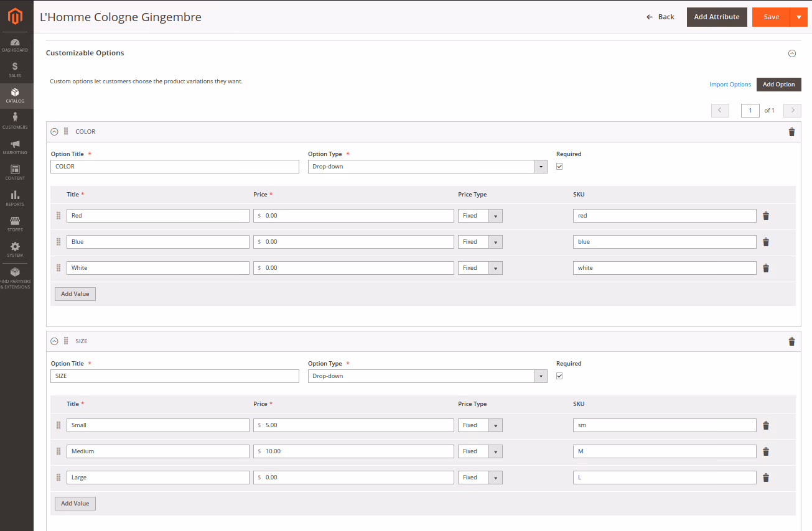Viewport: 812px width, 531px height.
Task: Collapse the Customizable Options section
Action: (x=792, y=53)
